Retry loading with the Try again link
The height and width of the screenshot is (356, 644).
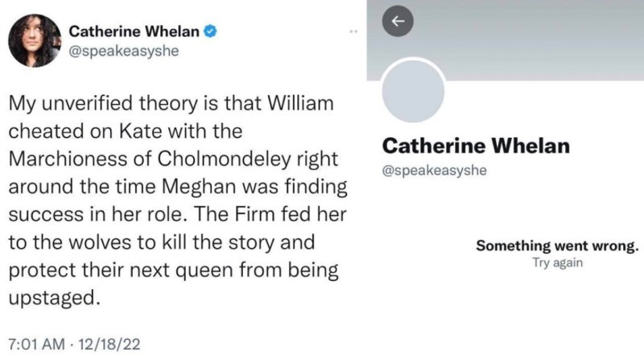(557, 263)
